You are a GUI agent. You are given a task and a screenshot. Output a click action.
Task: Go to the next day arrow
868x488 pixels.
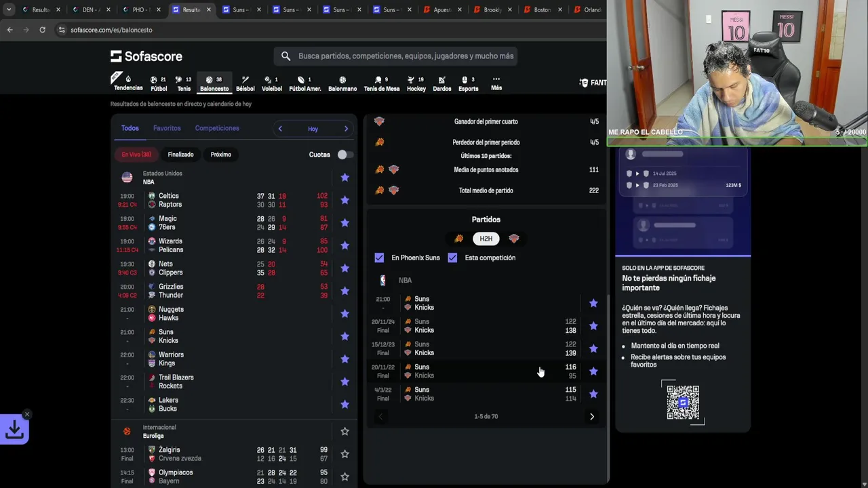coord(346,129)
